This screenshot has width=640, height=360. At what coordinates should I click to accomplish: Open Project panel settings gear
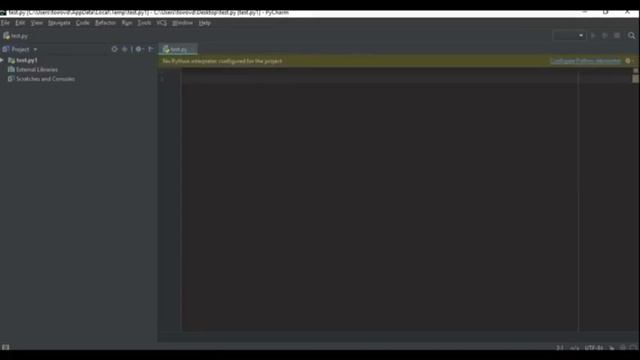pyautogui.click(x=139, y=49)
